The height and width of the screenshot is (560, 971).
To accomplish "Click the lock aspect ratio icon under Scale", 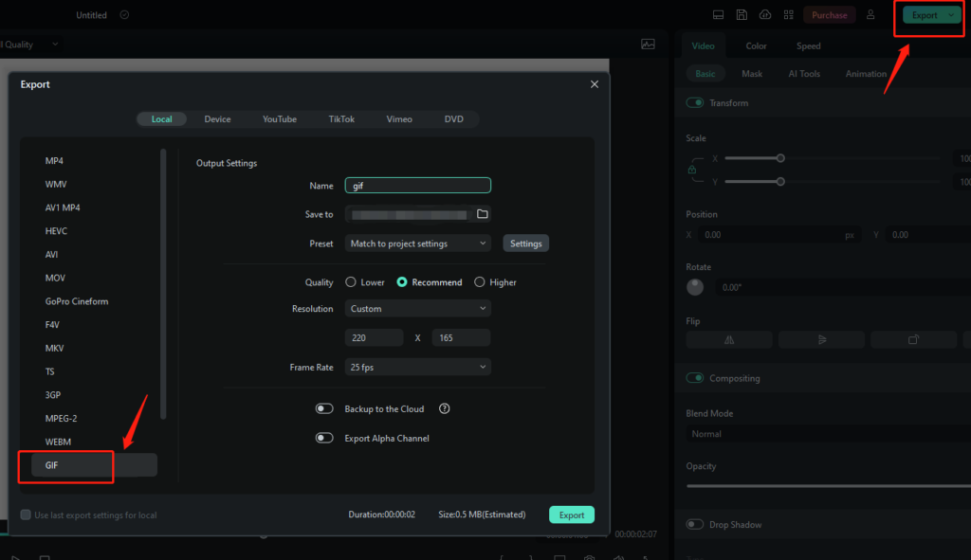I will coord(693,168).
